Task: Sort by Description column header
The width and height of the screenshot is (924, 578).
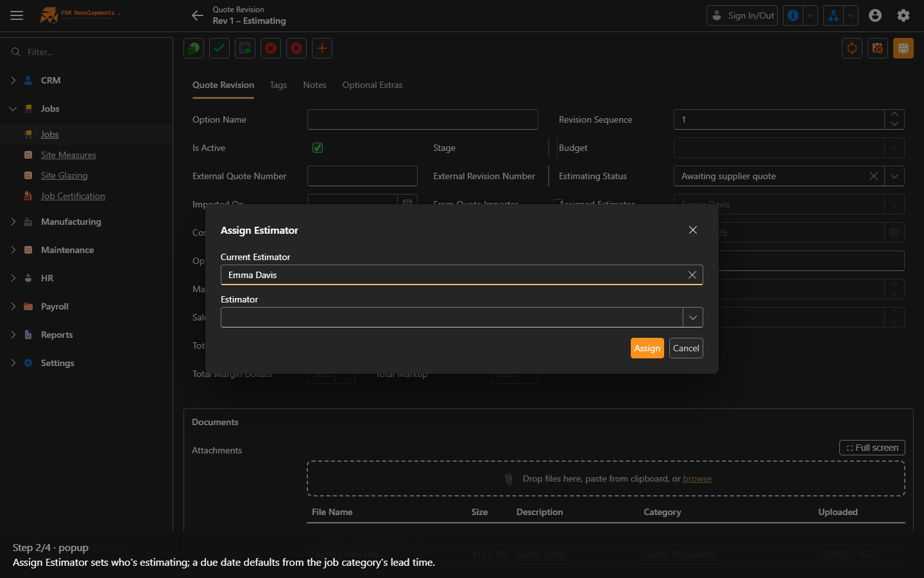Action: (540, 512)
